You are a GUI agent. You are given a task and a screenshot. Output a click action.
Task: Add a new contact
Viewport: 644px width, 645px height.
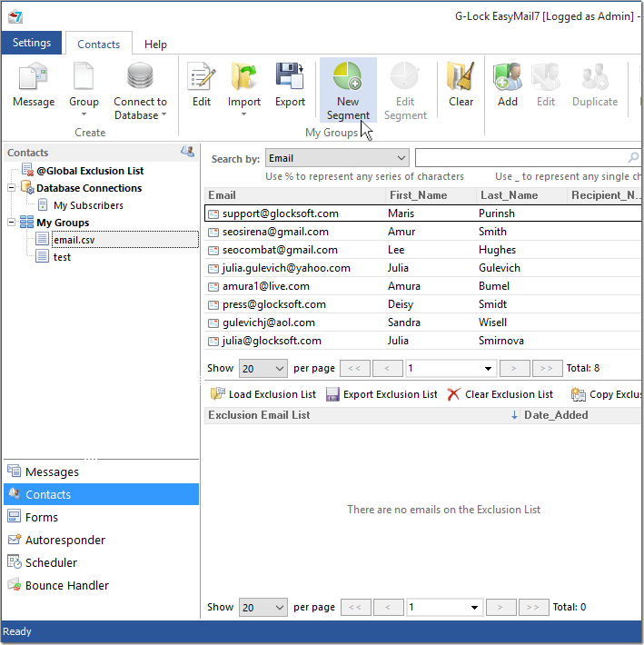tap(508, 84)
